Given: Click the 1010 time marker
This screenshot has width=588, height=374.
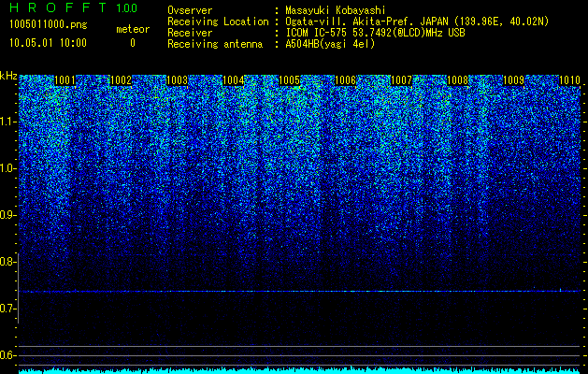Looking at the screenshot, I should (569, 80).
